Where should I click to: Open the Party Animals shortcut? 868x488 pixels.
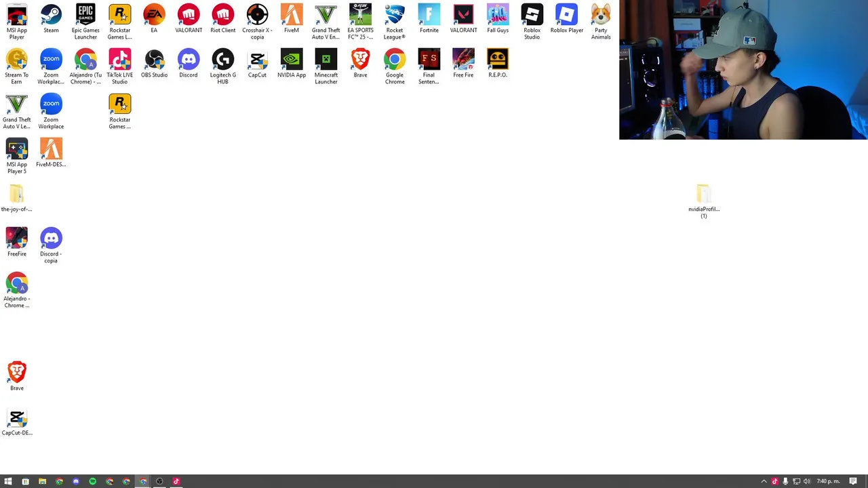coord(601,22)
